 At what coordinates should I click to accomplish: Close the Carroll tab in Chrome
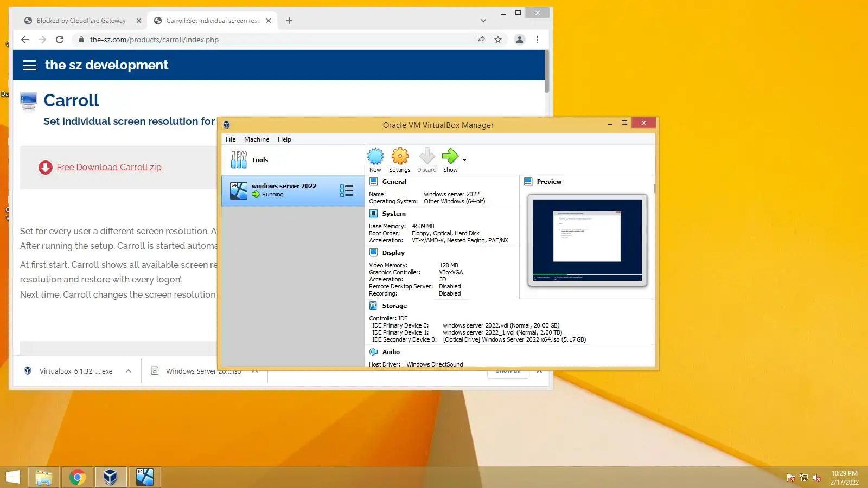(x=269, y=21)
